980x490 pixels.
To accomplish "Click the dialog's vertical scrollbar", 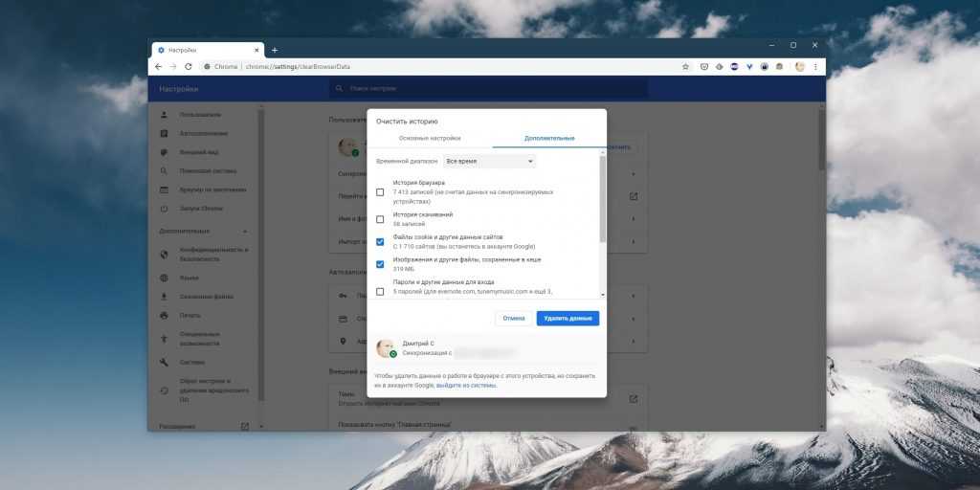I will [x=602, y=201].
